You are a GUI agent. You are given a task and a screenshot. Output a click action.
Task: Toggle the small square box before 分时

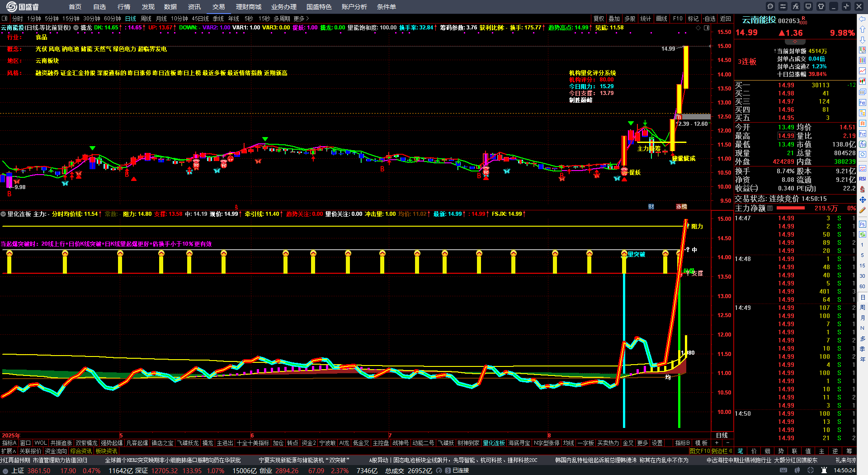coord(5,19)
